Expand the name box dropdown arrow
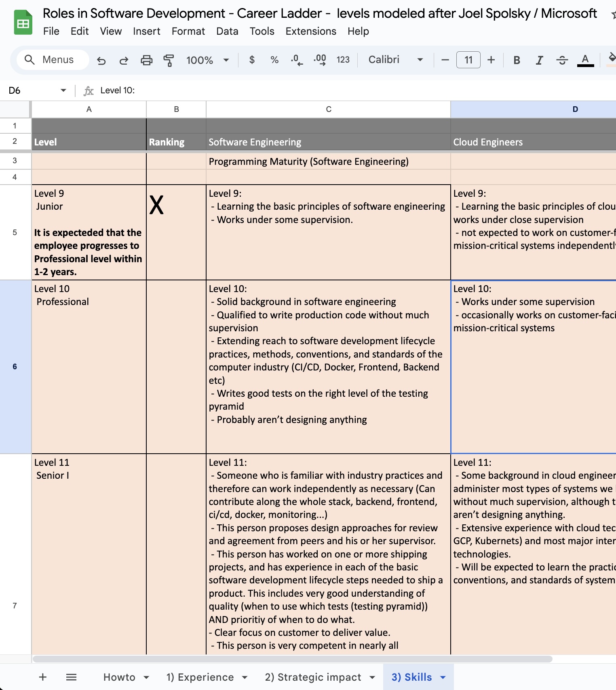This screenshot has width=616, height=690. click(x=63, y=90)
